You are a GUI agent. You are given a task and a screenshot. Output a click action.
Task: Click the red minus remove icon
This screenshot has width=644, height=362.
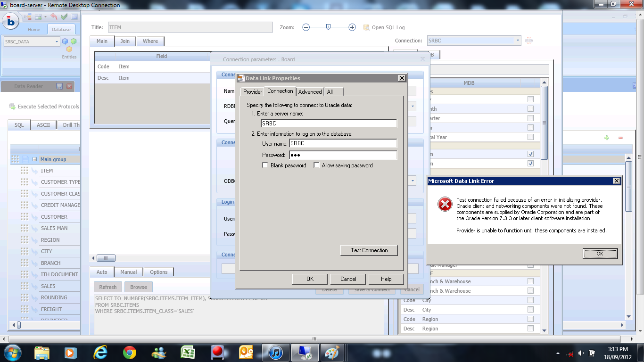tap(620, 138)
